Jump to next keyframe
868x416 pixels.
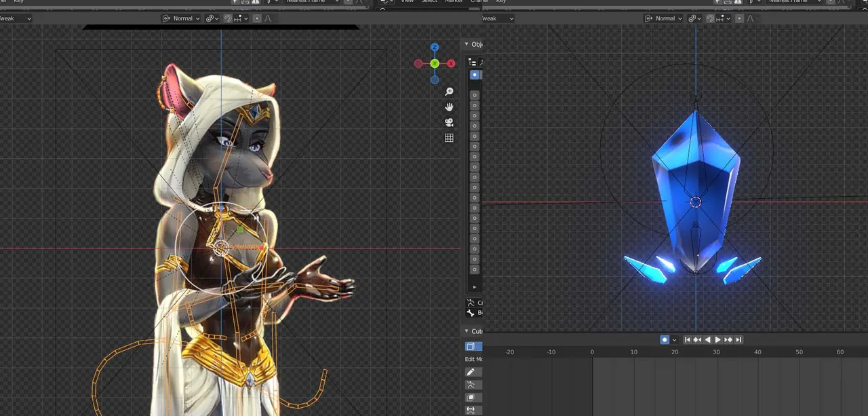coord(728,339)
